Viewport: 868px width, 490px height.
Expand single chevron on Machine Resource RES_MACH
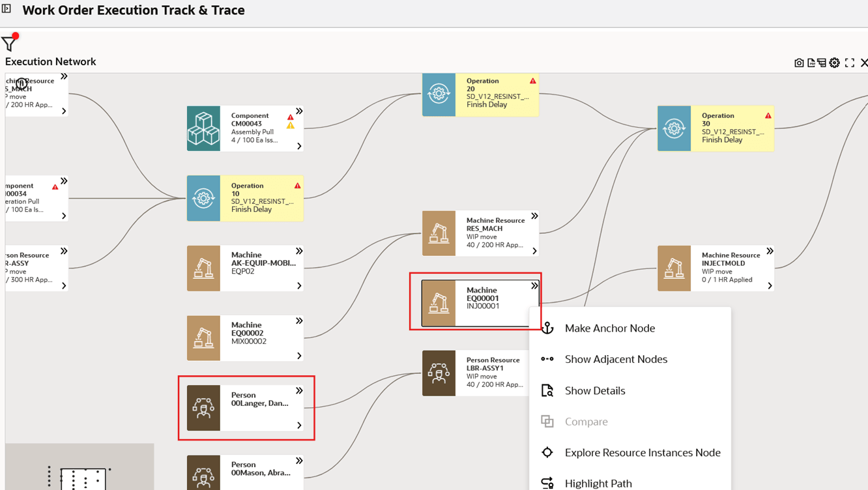534,251
